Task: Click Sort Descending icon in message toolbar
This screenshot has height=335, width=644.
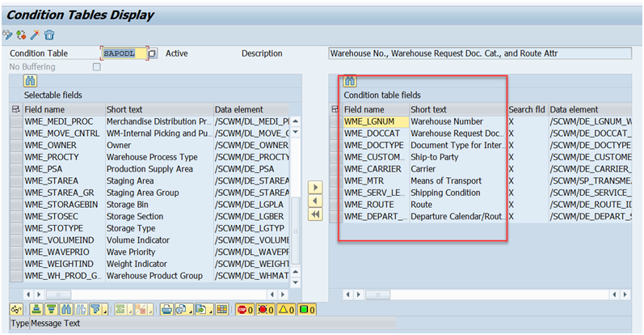Action: click(52, 309)
